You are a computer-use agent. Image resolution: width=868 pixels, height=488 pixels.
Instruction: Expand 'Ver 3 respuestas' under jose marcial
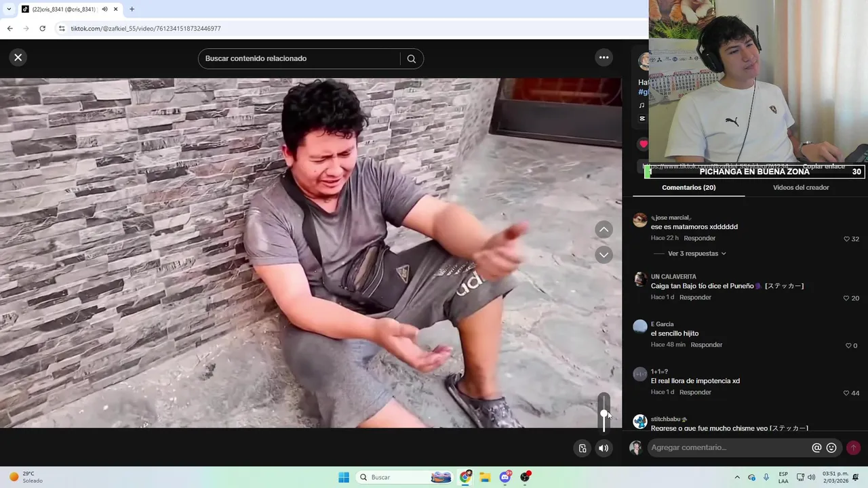(x=697, y=253)
